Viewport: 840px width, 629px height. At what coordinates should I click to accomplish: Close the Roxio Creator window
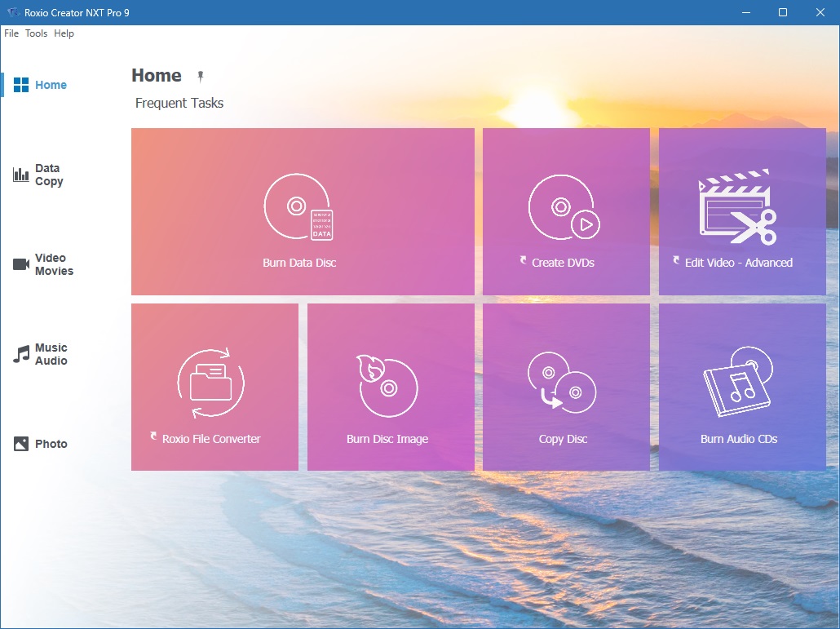(x=820, y=12)
